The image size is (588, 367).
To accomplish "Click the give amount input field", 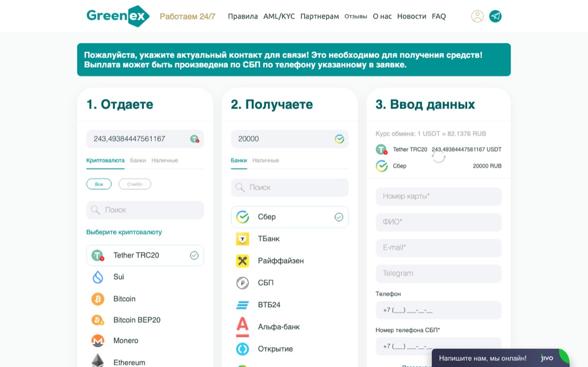I will 145,139.
